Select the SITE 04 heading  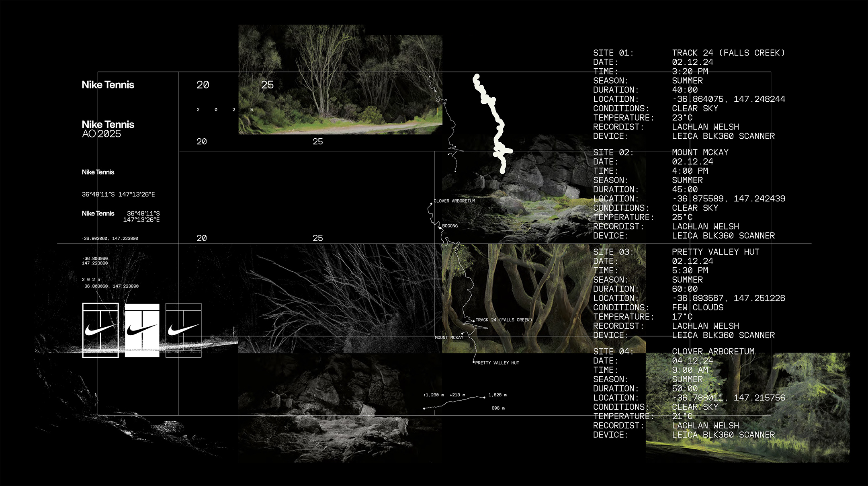[x=613, y=352]
